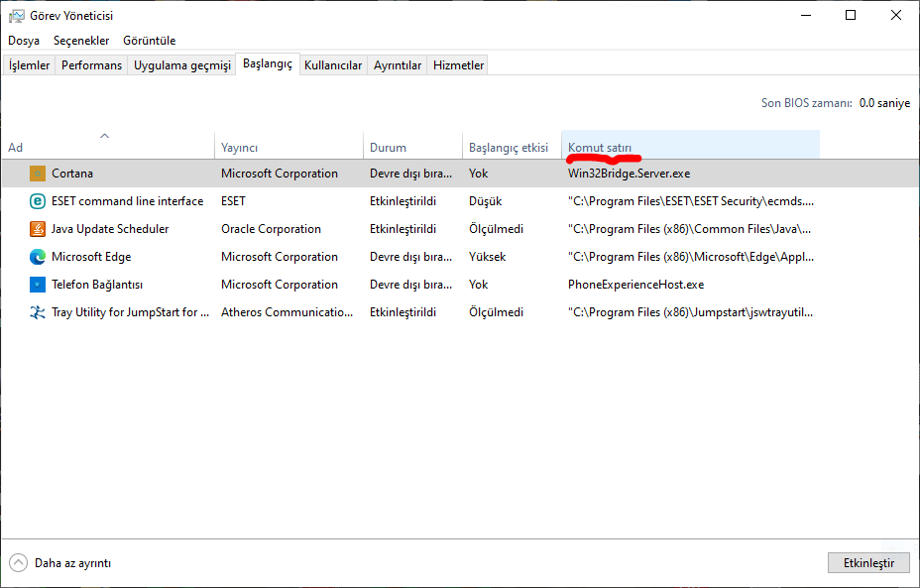Click Win32Bridge.Server.exe command line cell

[x=629, y=174]
